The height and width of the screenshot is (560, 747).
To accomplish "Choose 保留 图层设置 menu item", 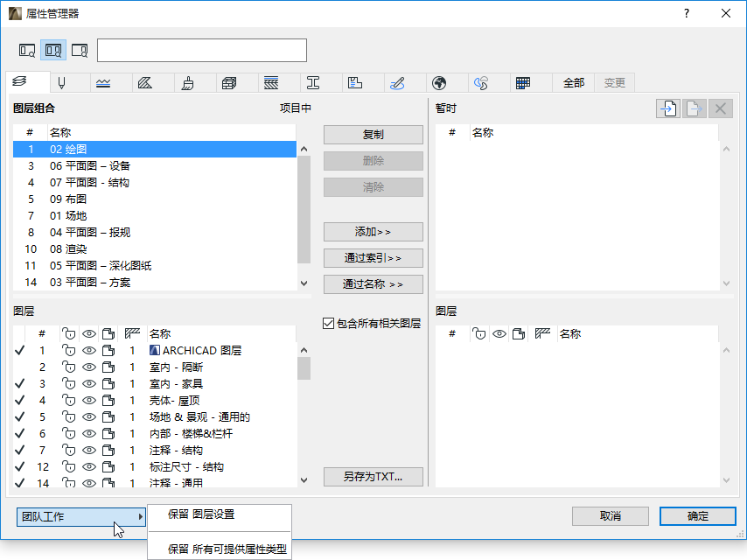I will 220,514.
